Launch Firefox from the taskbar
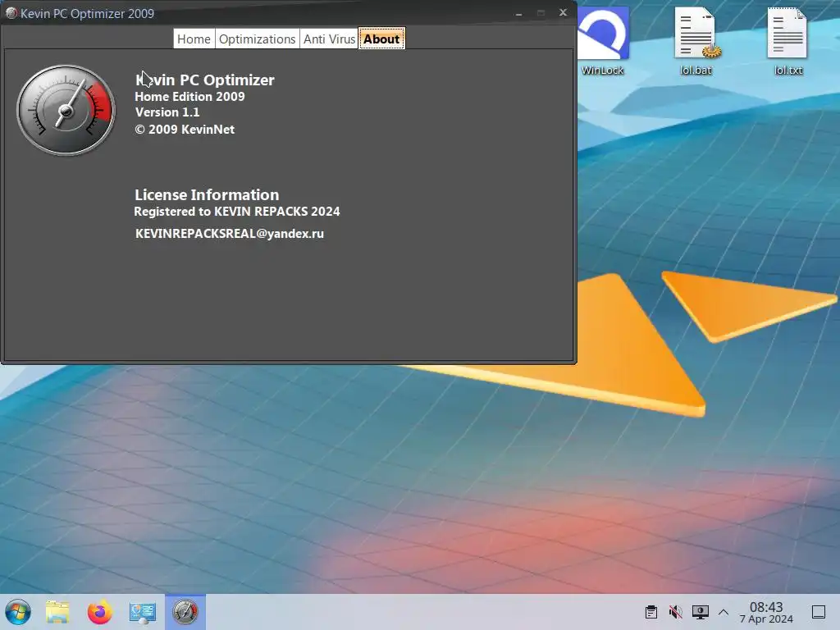Image resolution: width=840 pixels, height=630 pixels. (100, 612)
